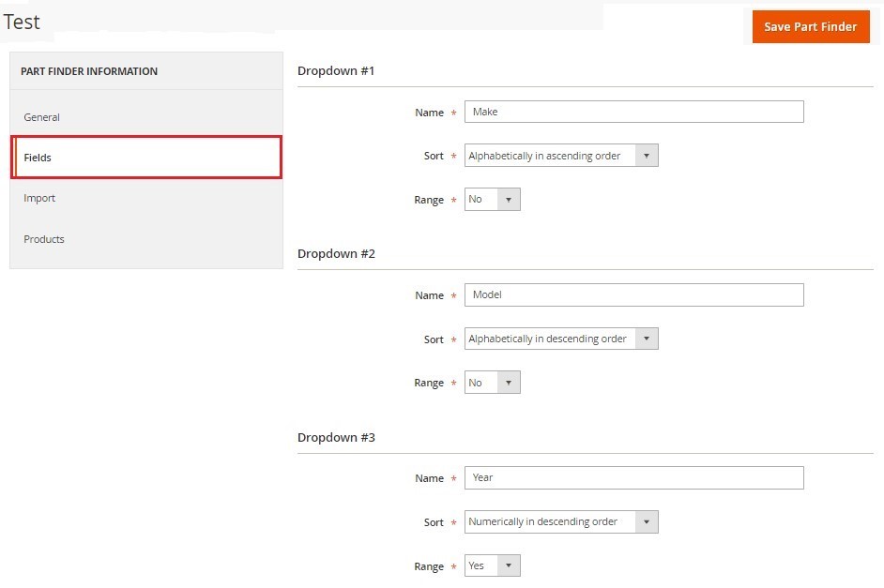Click the Dropdown #1 section heading
The height and width of the screenshot is (588, 884).
(336, 70)
